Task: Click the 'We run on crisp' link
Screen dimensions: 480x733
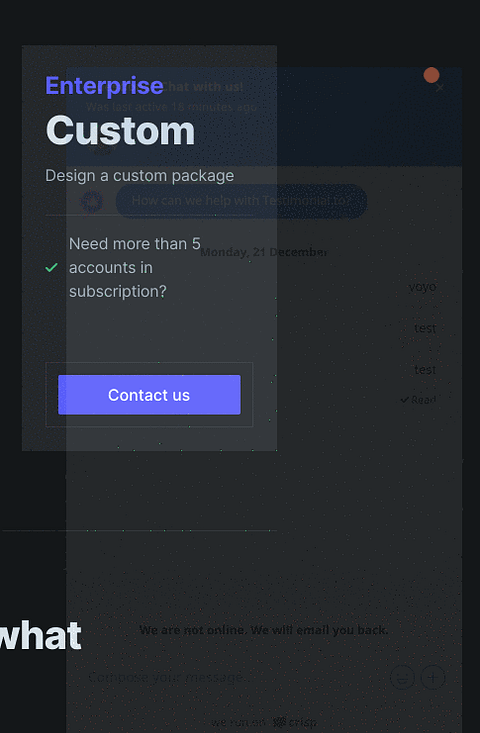Action: point(264,722)
